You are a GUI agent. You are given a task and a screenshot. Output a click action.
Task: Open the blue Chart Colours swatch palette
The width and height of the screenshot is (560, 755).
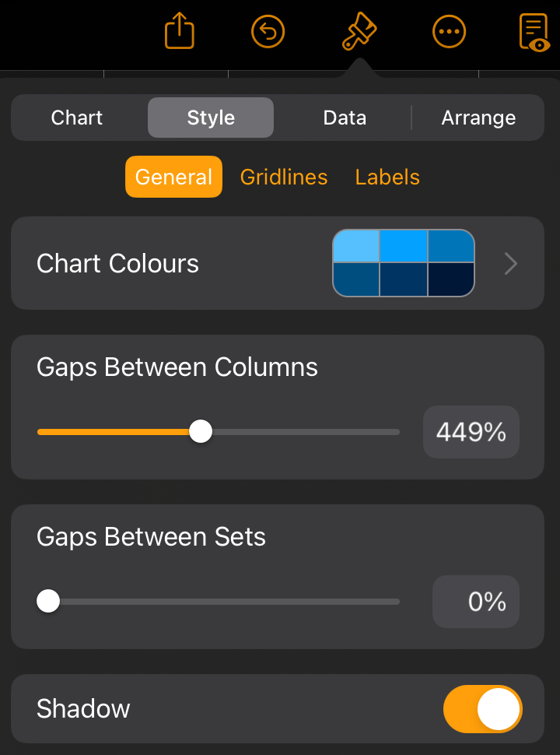pos(404,263)
